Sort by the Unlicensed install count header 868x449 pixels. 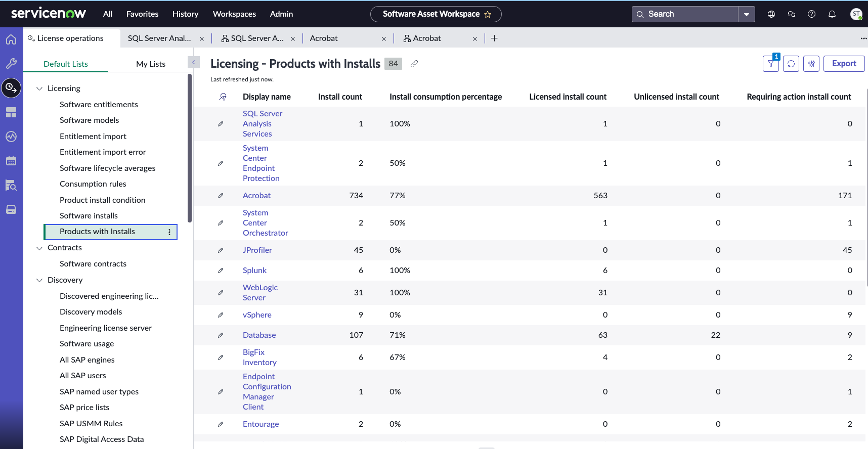coord(676,97)
